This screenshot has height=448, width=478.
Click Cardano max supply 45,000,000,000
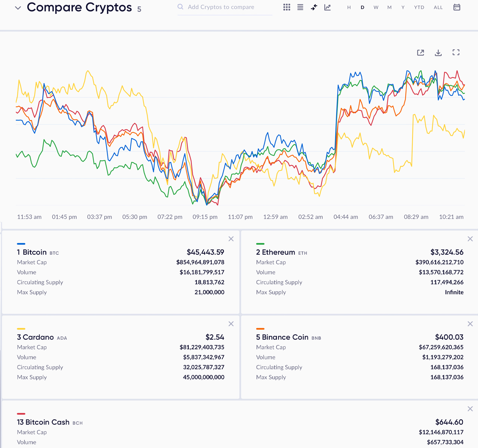click(x=204, y=377)
